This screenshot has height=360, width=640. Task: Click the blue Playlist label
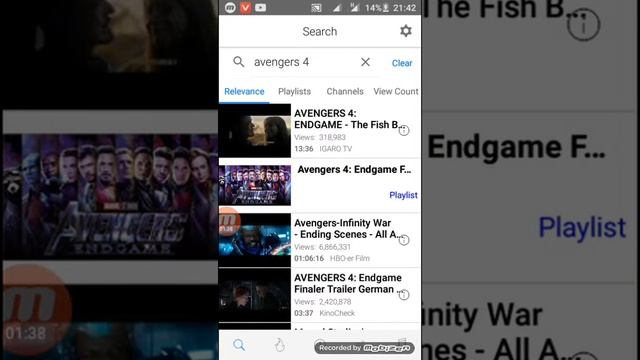tap(403, 195)
